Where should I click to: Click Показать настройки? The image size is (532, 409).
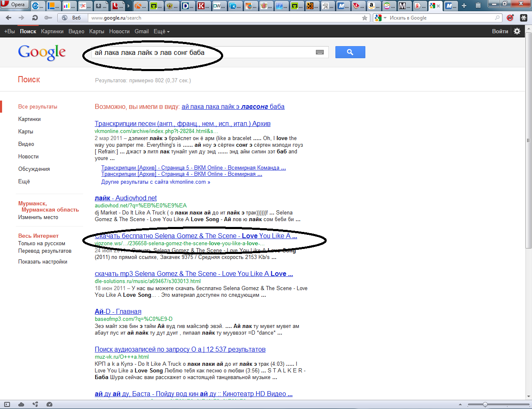pyautogui.click(x=43, y=262)
